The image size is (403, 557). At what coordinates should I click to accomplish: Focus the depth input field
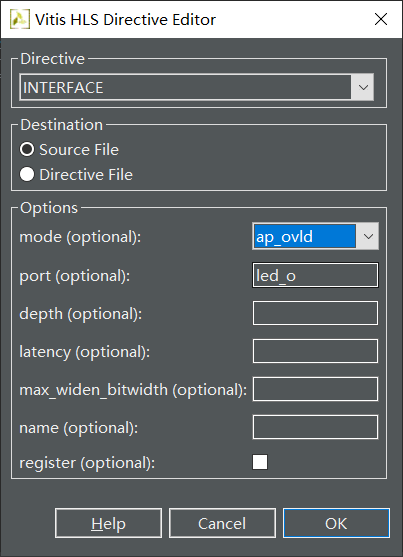pos(315,313)
